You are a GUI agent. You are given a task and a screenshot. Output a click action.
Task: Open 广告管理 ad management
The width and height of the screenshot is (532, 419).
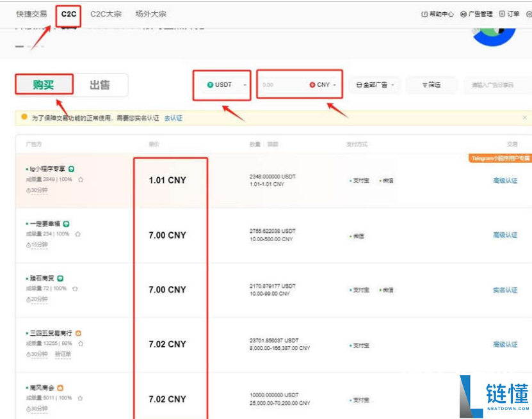coord(476,14)
